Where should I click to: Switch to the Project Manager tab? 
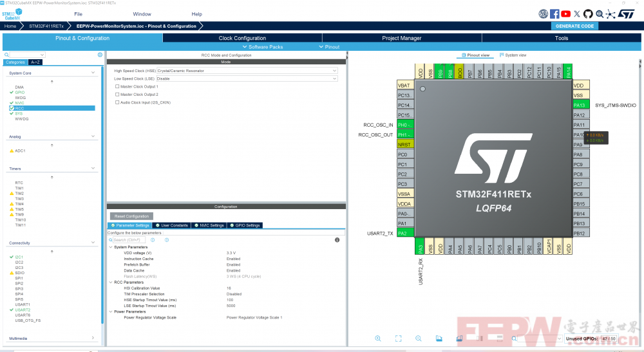[x=402, y=38]
